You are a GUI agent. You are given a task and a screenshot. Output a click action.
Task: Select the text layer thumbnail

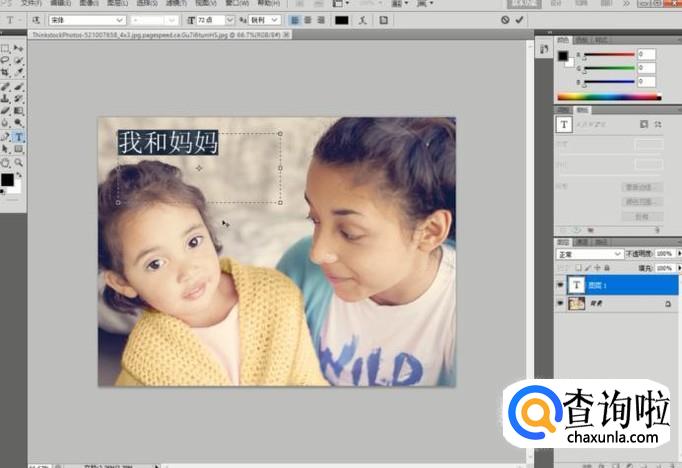[x=578, y=285]
